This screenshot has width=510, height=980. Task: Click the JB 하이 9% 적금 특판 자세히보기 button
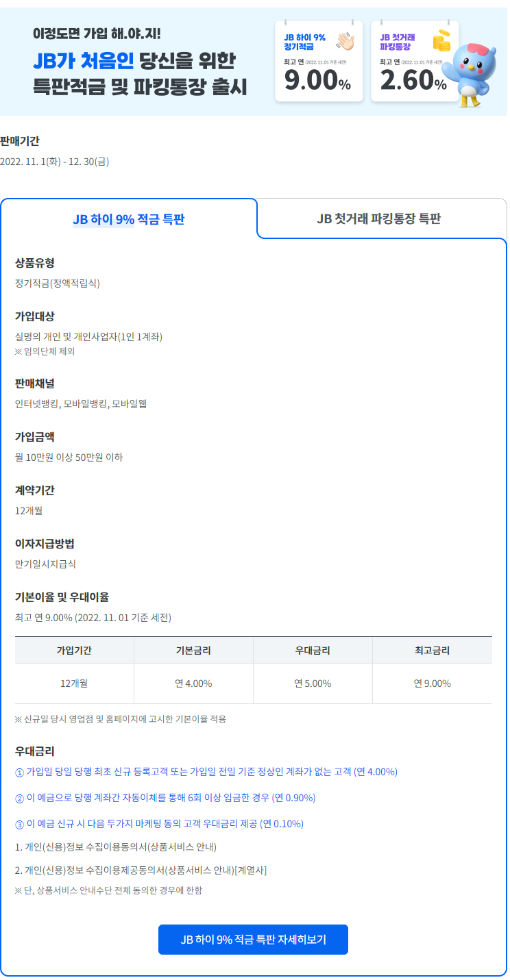[253, 940]
